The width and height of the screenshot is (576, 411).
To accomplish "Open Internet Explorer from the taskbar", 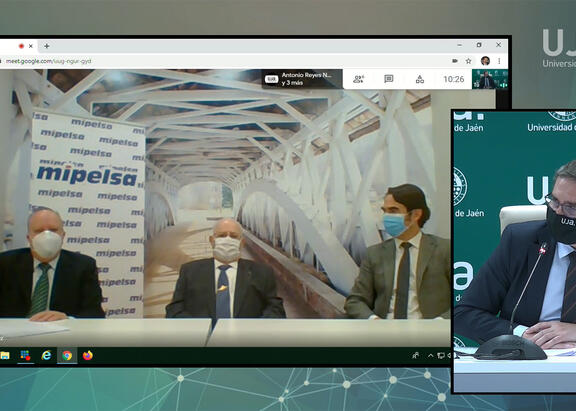I will (46, 355).
